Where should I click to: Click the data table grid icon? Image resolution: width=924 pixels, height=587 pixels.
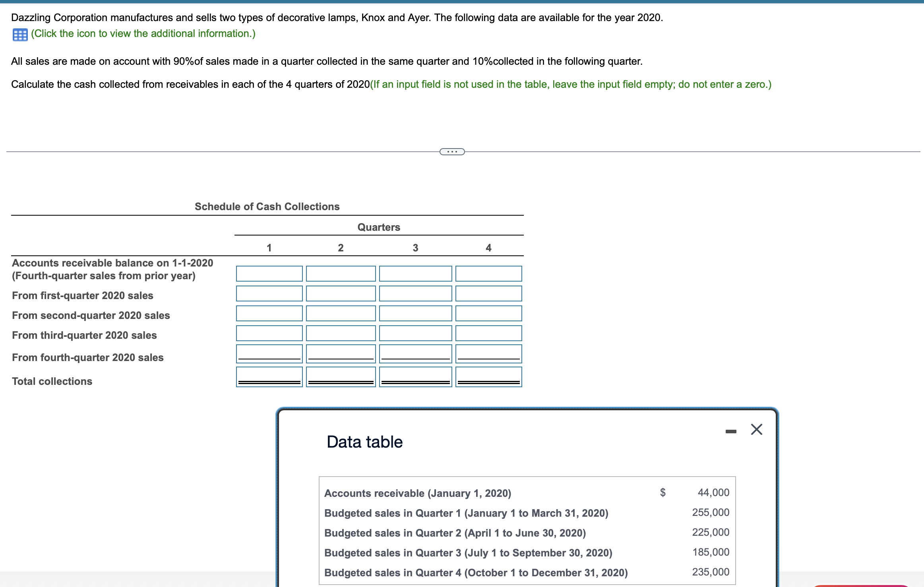coord(19,35)
